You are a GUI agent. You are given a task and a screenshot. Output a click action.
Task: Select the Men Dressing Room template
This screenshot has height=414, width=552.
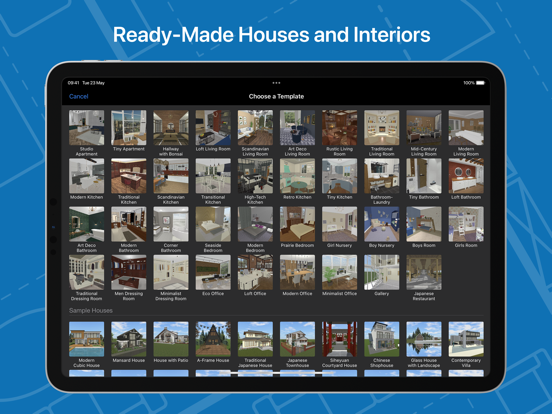pyautogui.click(x=129, y=272)
